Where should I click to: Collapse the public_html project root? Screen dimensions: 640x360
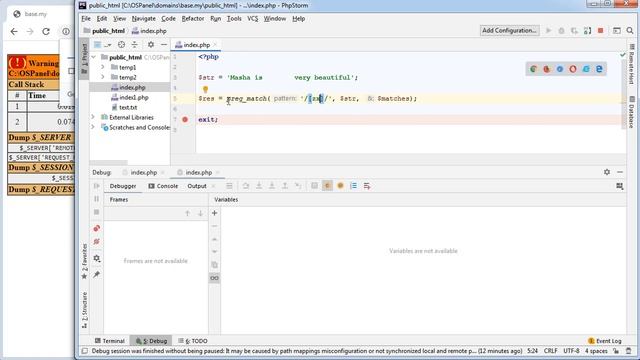94,57
